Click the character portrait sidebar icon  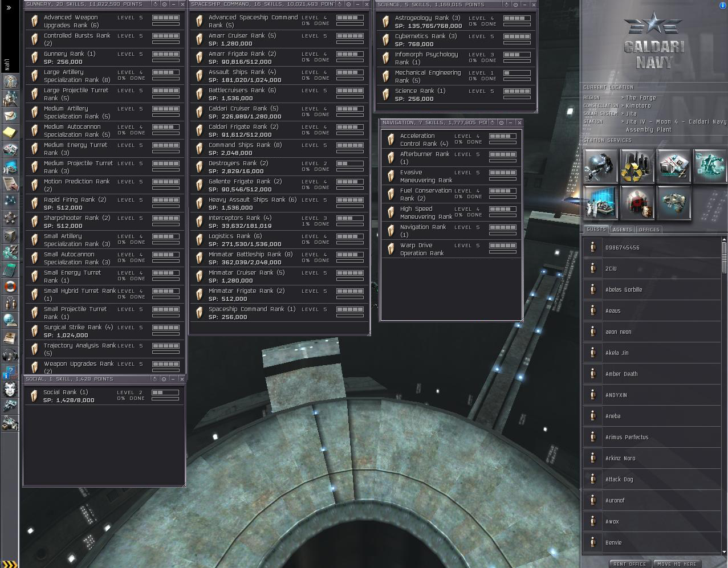tap(10, 389)
